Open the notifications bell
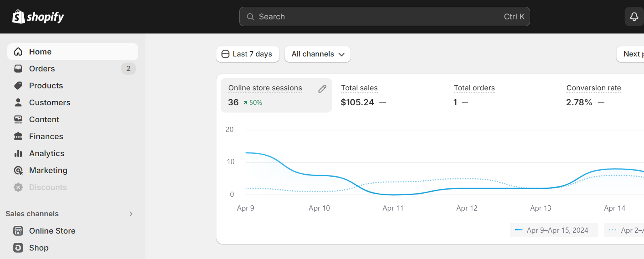 [x=634, y=17]
